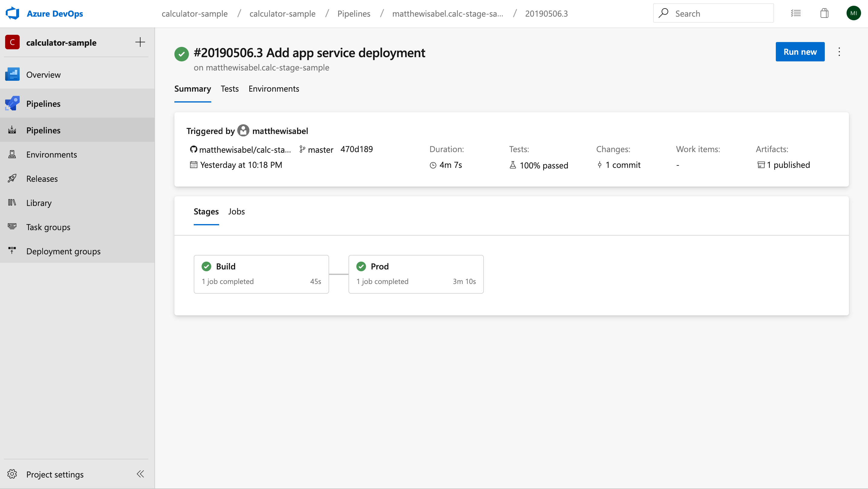This screenshot has width=868, height=489.
Task: Open Task groups icon in sidebar
Action: (x=12, y=227)
